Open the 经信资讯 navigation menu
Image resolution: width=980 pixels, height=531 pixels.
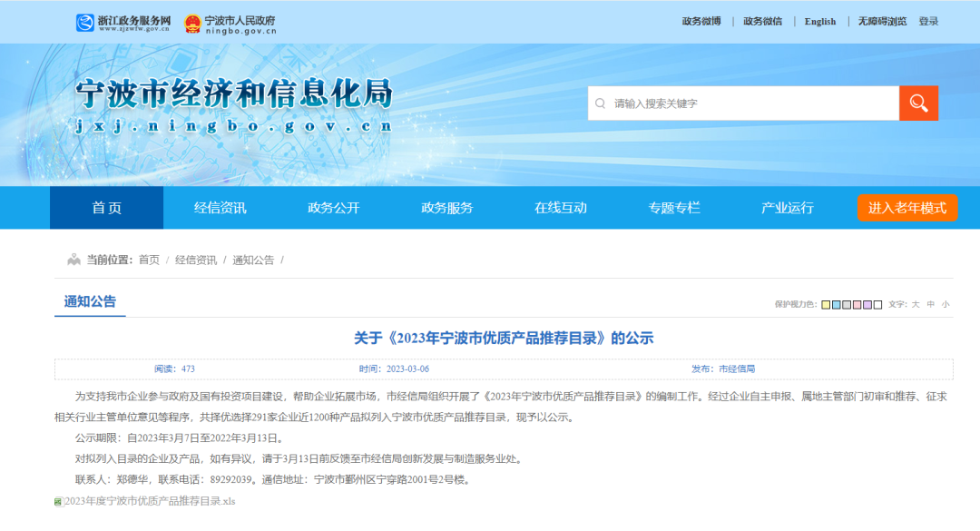(220, 208)
